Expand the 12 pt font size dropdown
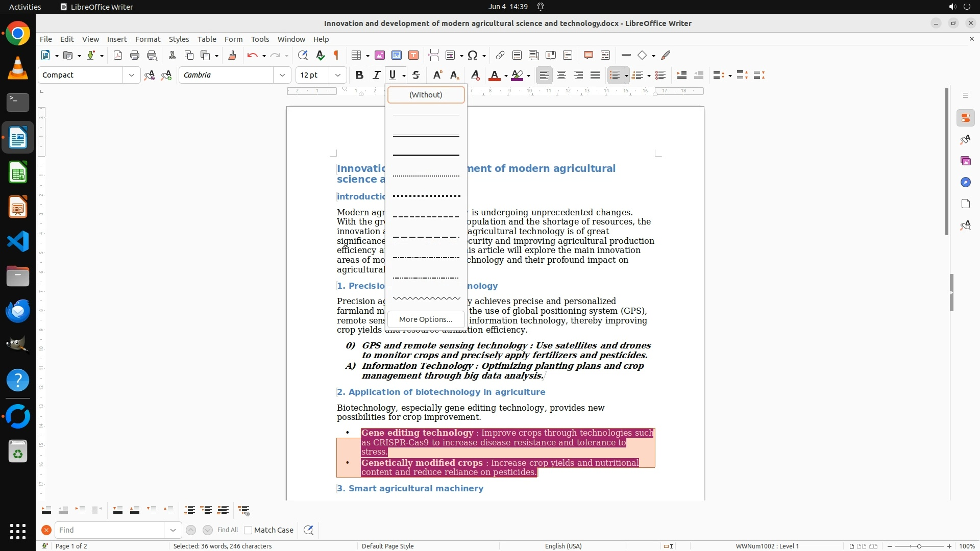The width and height of the screenshot is (980, 551). point(337,75)
